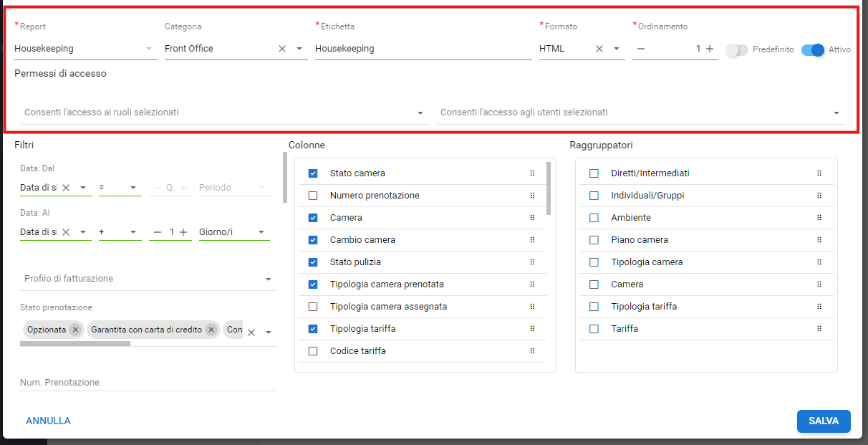The width and height of the screenshot is (868, 445).
Task: Open the Giorno/i period dropdown
Action: coord(261,232)
